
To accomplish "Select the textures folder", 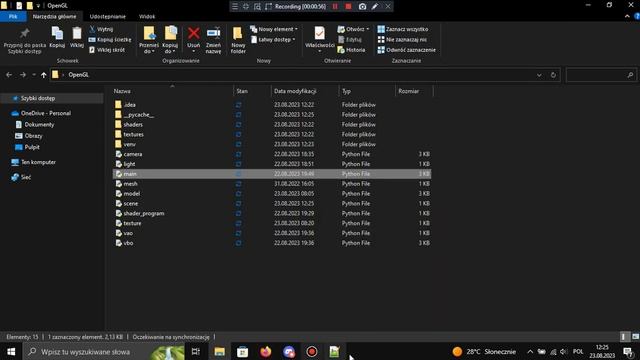I will [x=272, y=134].
